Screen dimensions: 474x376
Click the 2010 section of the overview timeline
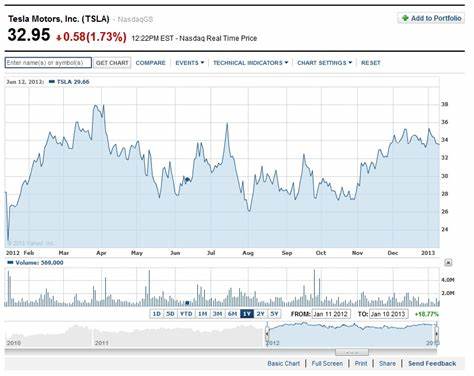tap(48, 334)
